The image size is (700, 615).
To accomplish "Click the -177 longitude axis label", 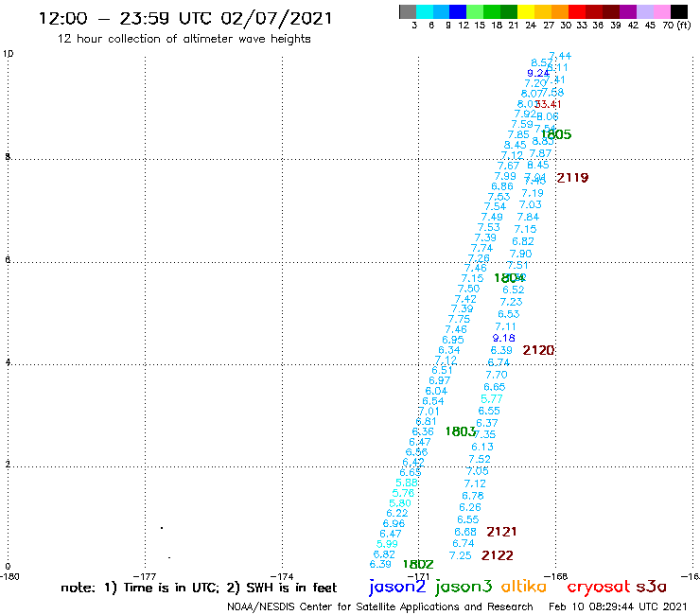I will [x=145, y=577].
